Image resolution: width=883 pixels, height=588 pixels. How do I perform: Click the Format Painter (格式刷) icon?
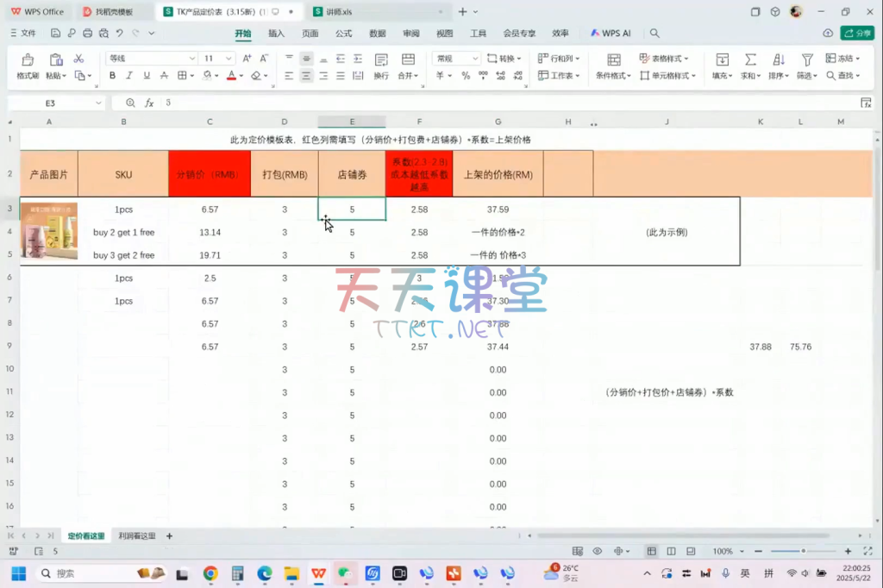coord(28,59)
